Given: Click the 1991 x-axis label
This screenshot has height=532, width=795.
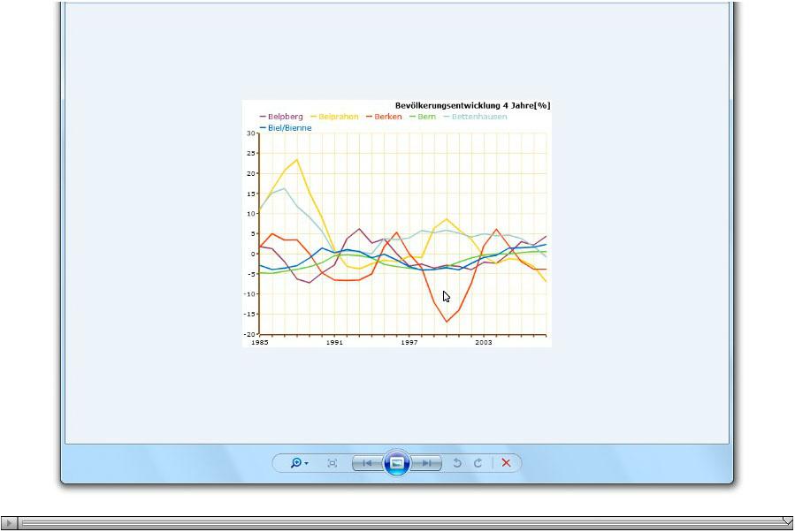Looking at the screenshot, I should pos(334,343).
